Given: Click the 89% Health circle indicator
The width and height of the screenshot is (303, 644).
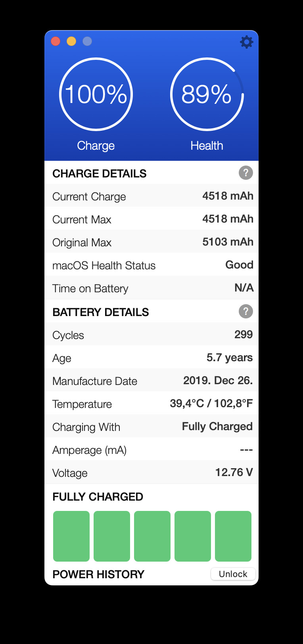Looking at the screenshot, I should click(207, 94).
